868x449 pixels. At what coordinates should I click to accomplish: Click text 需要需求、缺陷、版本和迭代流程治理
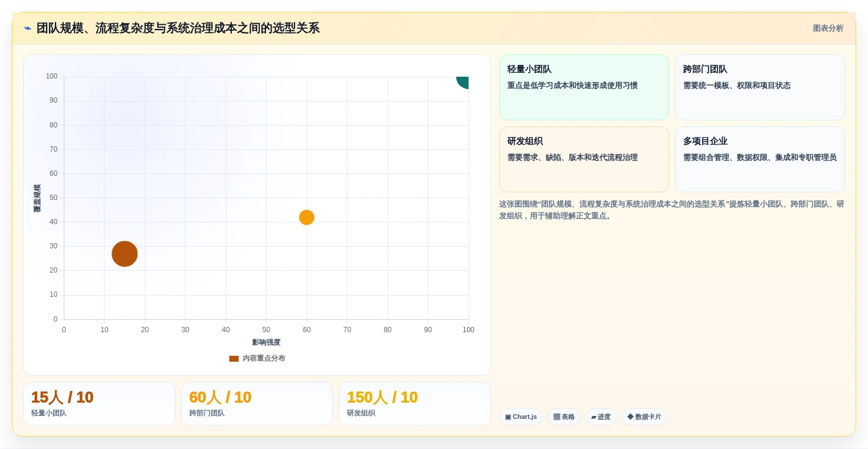(572, 158)
